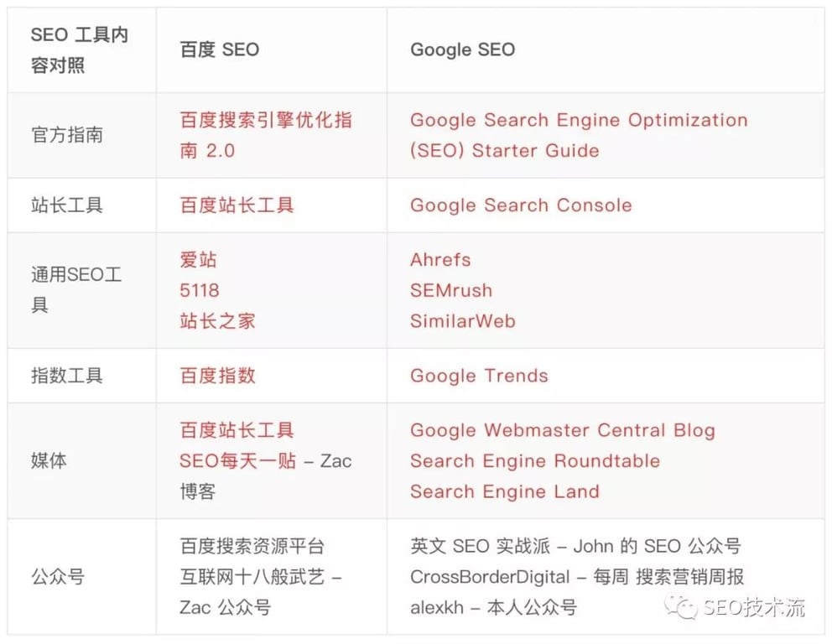Image resolution: width=832 pixels, height=644 pixels.
Task: Visit the Search Engine Roundtable link
Action: (534, 461)
